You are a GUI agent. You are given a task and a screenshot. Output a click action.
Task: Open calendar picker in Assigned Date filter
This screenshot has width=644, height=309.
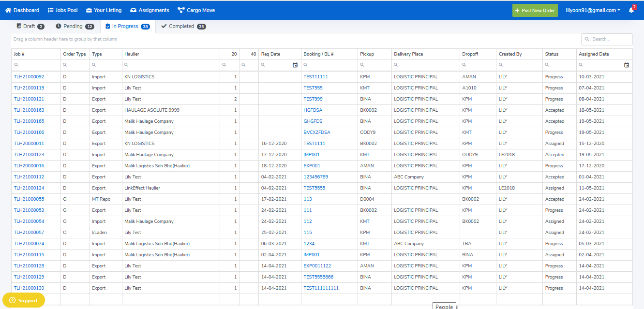pyautogui.click(x=627, y=65)
